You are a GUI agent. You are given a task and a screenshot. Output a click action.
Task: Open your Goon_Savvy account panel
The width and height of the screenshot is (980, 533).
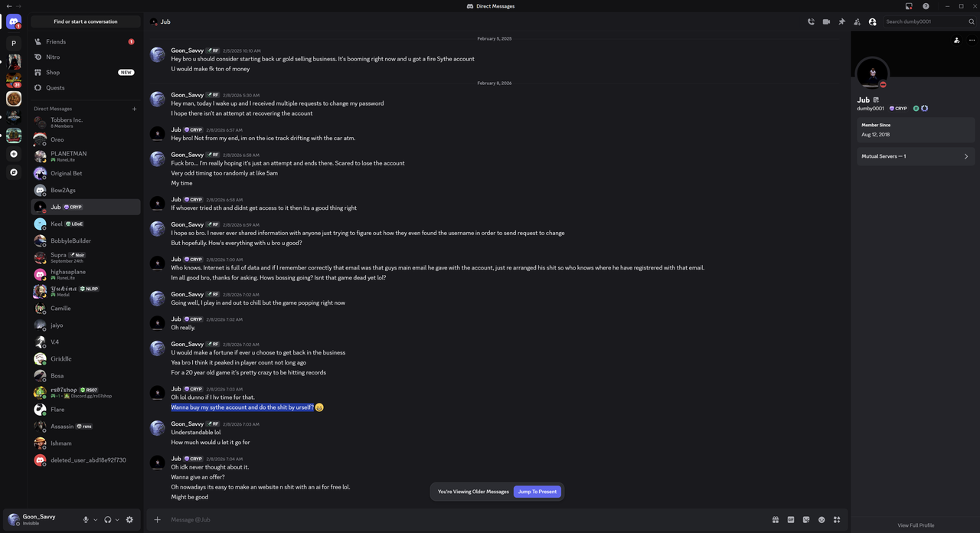click(x=41, y=519)
